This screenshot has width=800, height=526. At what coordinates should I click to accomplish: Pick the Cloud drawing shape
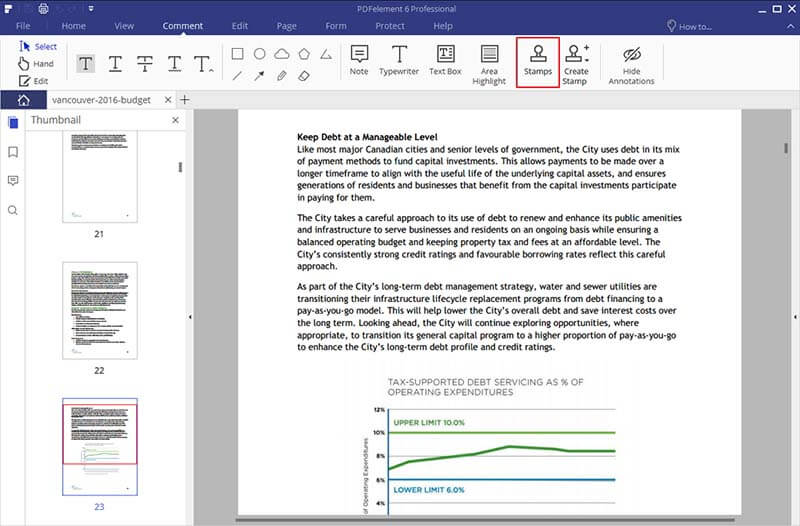282,54
